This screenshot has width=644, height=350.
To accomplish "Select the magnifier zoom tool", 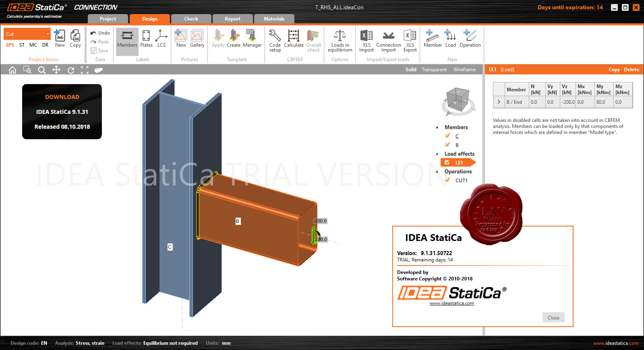I will [41, 70].
